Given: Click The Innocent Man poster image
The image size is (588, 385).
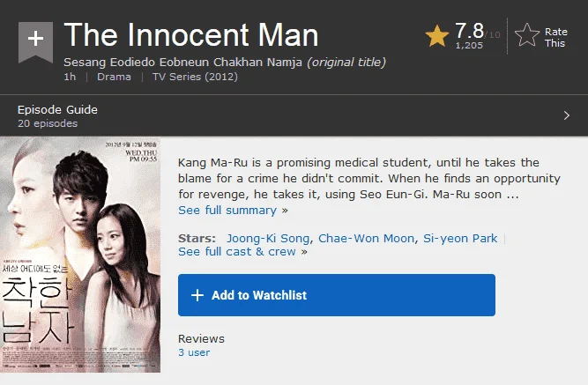Looking at the screenshot, I should pos(80,255).
